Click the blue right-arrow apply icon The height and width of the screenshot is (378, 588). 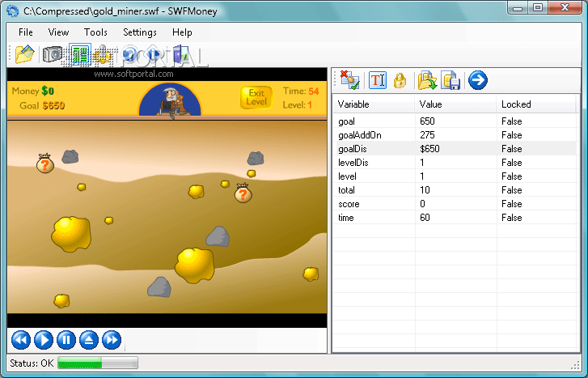478,80
